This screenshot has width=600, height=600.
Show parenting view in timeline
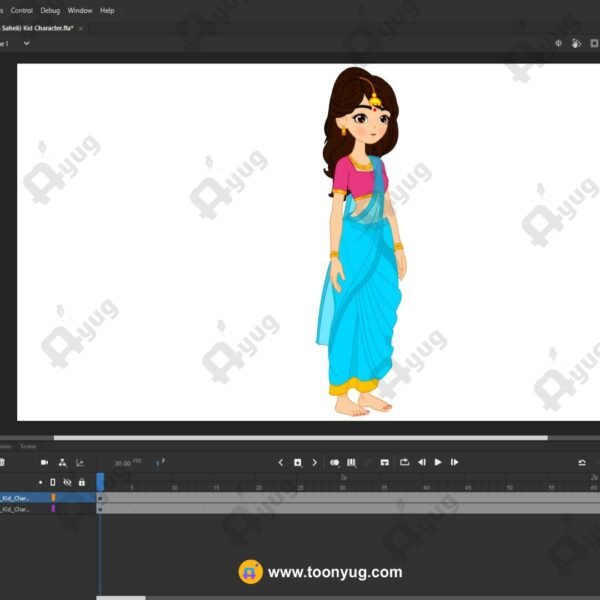click(x=62, y=463)
